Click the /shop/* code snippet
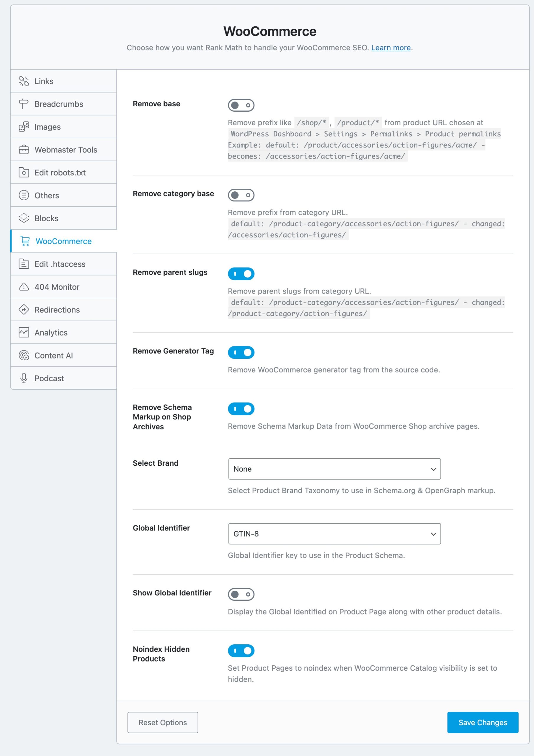This screenshot has width=534, height=756. click(x=311, y=123)
